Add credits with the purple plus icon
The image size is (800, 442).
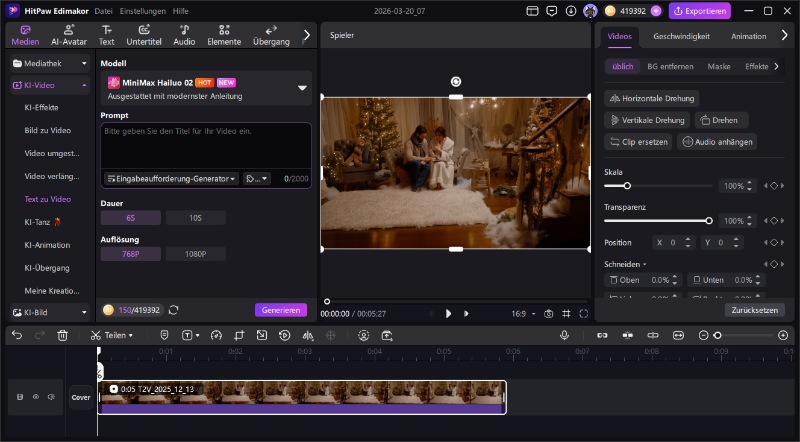656,11
